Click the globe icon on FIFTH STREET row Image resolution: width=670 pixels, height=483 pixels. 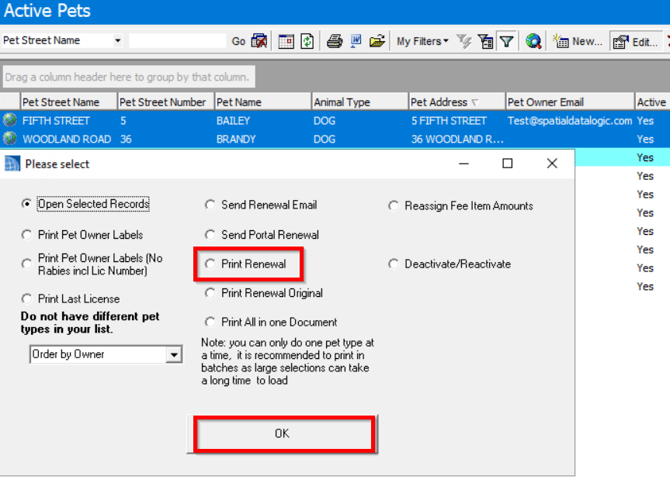point(10,120)
